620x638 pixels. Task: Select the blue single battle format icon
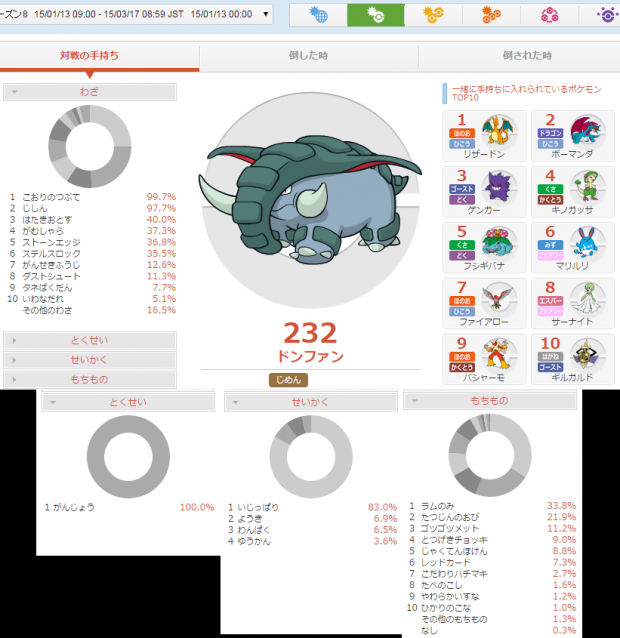(x=318, y=15)
